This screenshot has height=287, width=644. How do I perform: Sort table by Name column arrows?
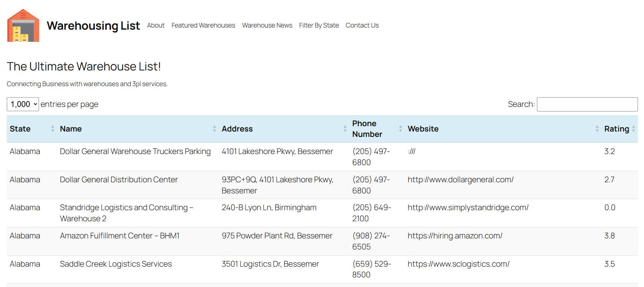(x=214, y=129)
